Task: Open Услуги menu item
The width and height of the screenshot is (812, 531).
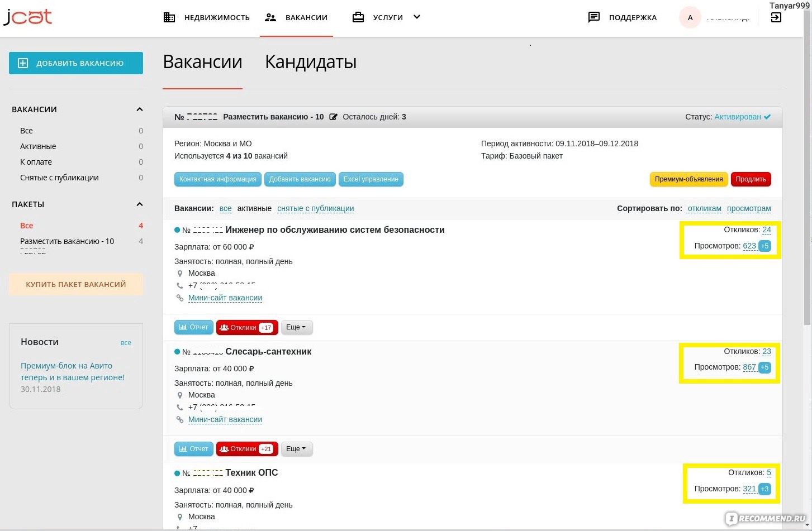Action: pyautogui.click(x=388, y=17)
